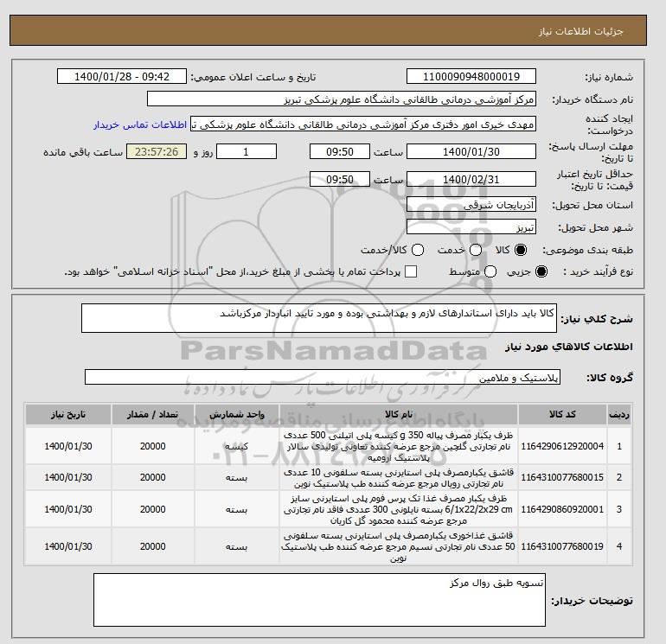The height and width of the screenshot is (644, 666).
Task: Click the delivery city field تبریز
Action: pyautogui.click(x=471, y=226)
